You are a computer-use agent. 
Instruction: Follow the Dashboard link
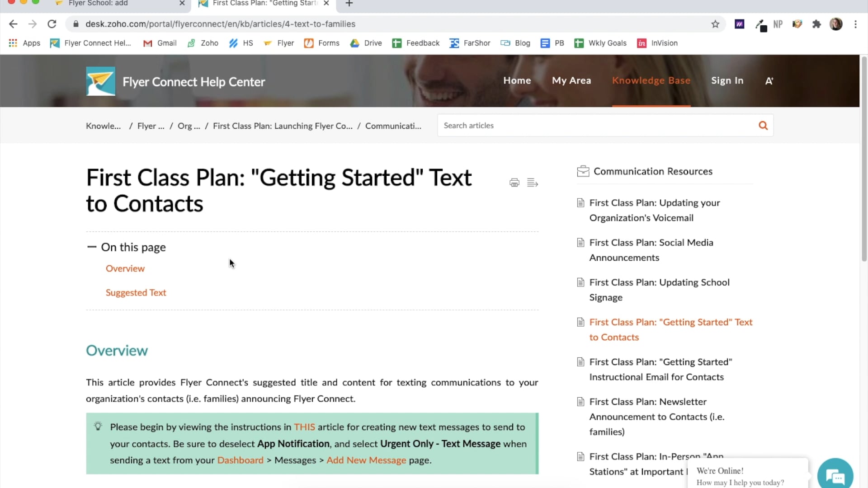point(240,460)
